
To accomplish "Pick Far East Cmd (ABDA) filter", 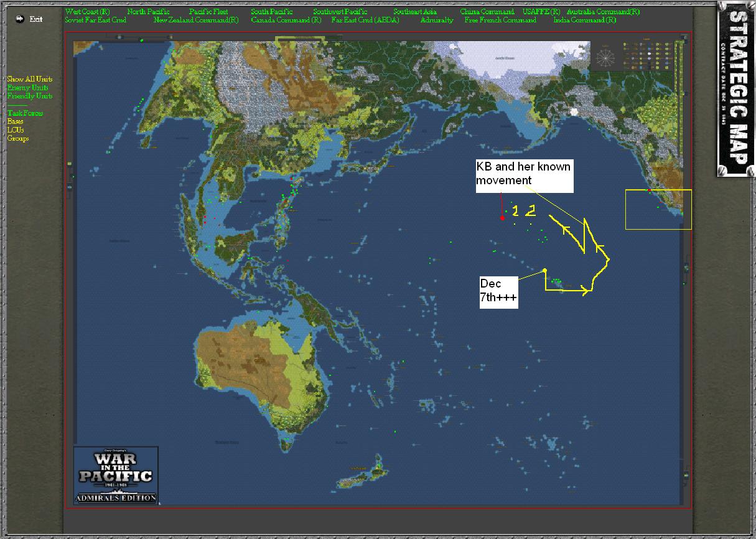I will pyautogui.click(x=365, y=20).
